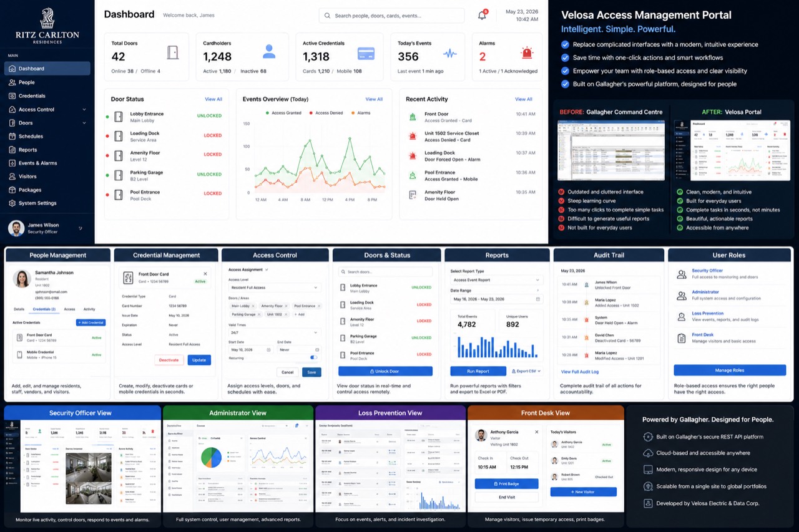Open the James Wilson user menu chevron
799x532 pixels.
click(x=81, y=228)
